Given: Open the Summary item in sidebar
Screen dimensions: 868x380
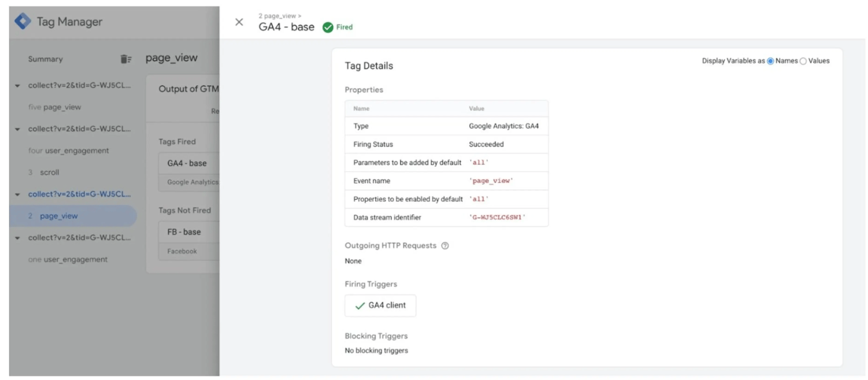Looking at the screenshot, I should tap(46, 59).
